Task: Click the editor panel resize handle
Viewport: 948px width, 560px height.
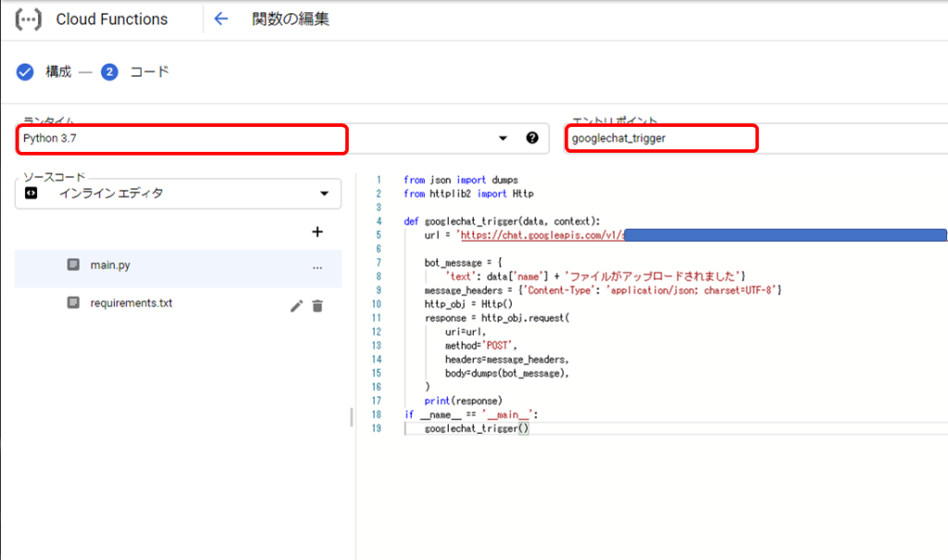Action: (351, 417)
